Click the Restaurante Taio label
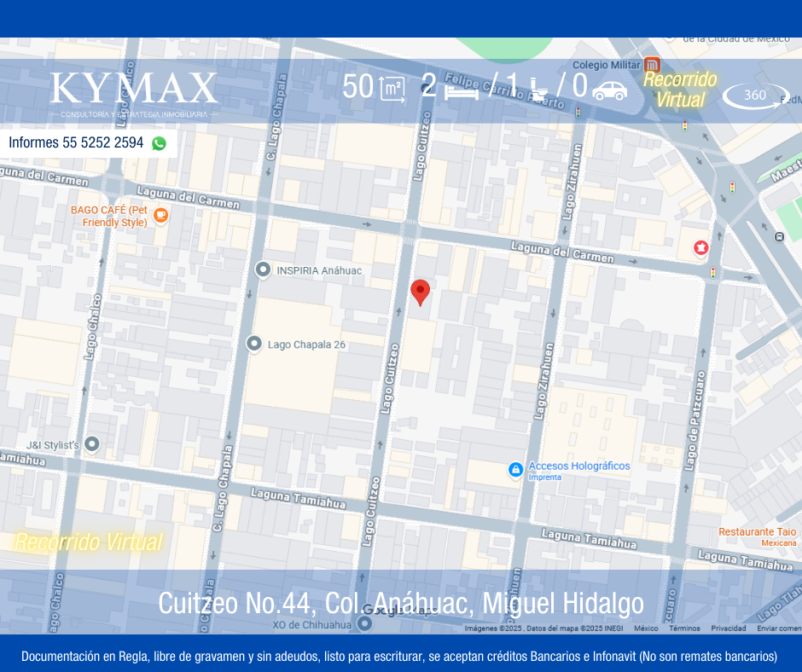 757,532
